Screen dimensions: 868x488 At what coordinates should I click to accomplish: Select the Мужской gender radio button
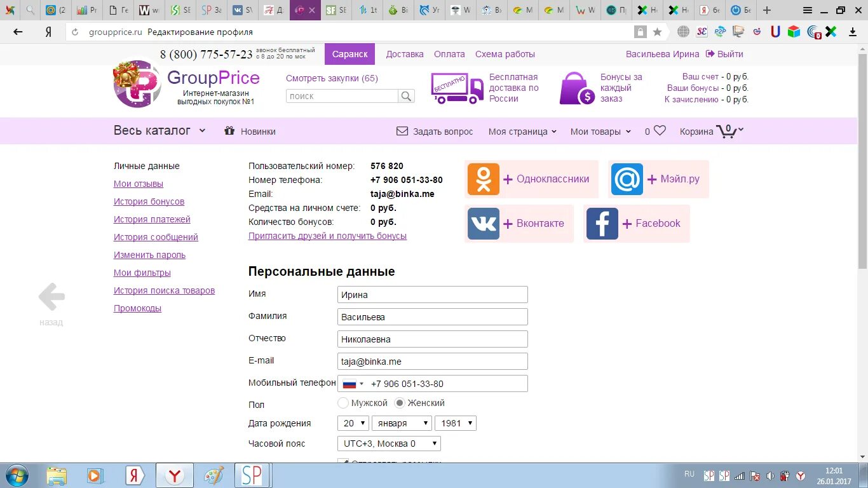click(343, 402)
